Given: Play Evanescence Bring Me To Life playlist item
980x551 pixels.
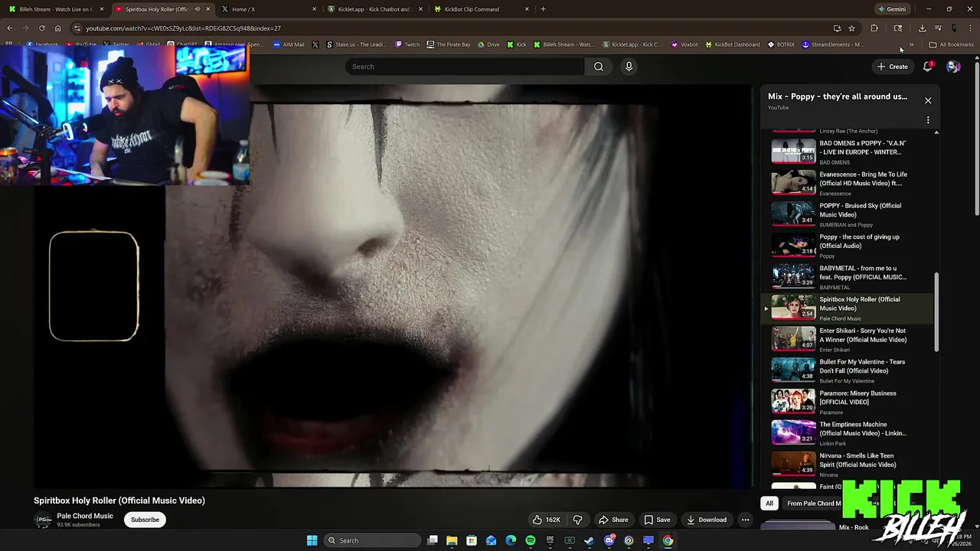Looking at the screenshot, I should pyautogui.click(x=848, y=183).
